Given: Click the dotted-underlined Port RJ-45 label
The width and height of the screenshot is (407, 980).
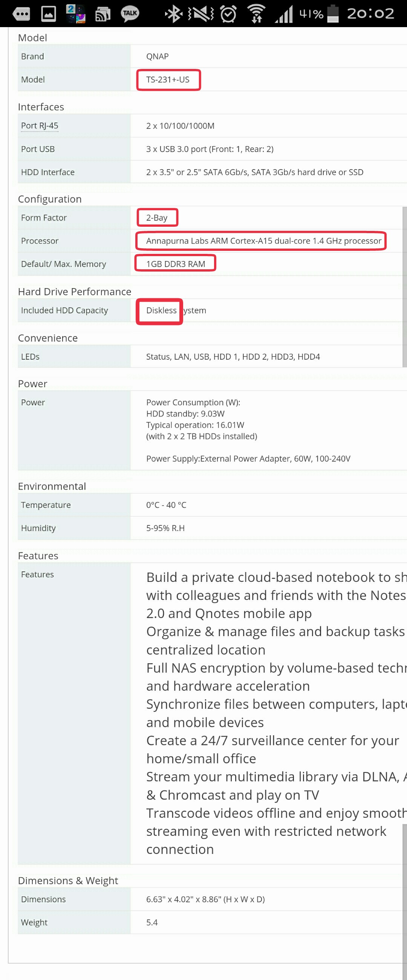Looking at the screenshot, I should [40, 125].
